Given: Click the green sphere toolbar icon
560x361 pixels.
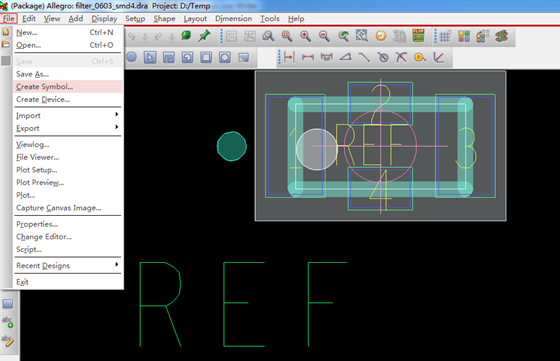Looking at the screenshot, I should 186,36.
